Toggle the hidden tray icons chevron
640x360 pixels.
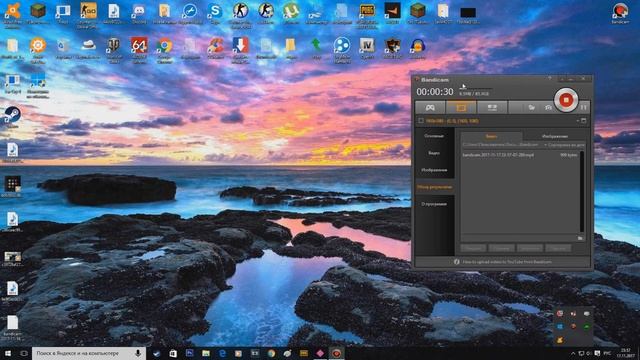(x=573, y=353)
